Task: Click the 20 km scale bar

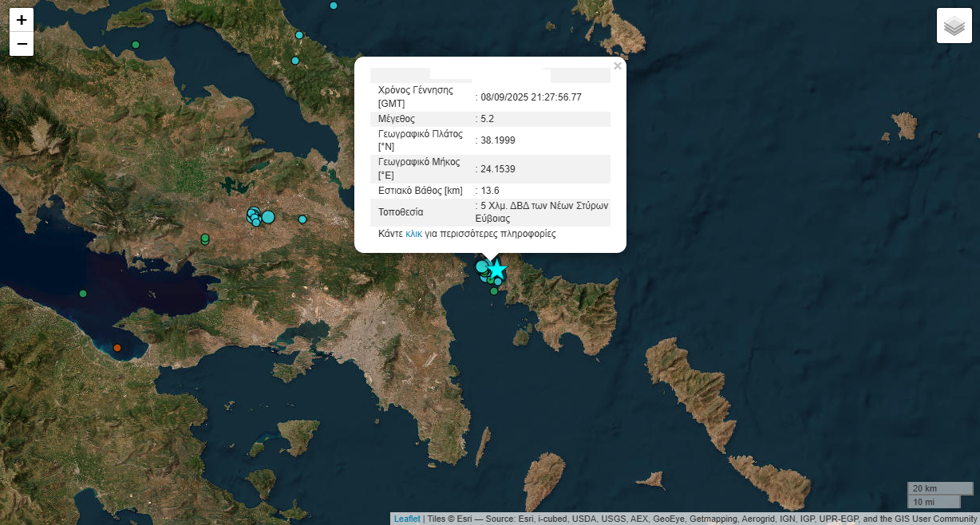Action: [939, 488]
